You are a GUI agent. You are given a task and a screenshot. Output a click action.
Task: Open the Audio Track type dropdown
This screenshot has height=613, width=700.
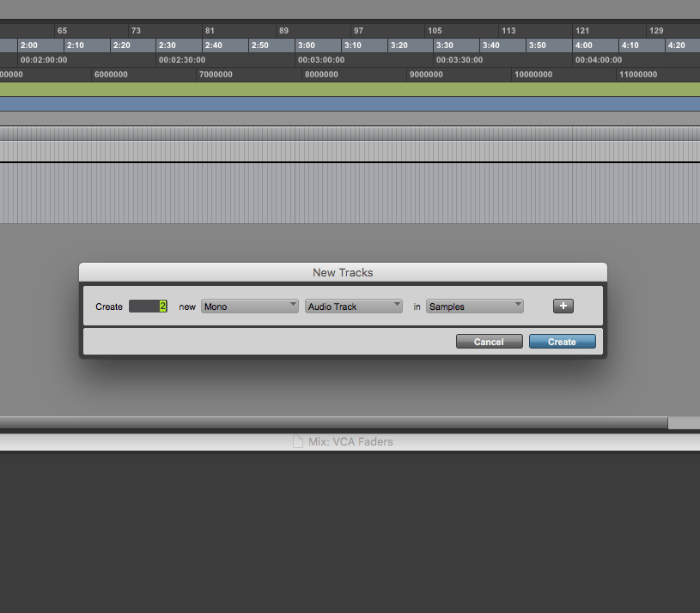tap(354, 306)
